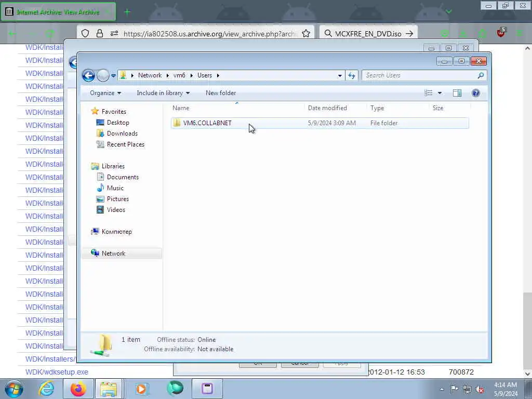Open Desktop in the navigation pane
This screenshot has width=532, height=399.
click(118, 123)
